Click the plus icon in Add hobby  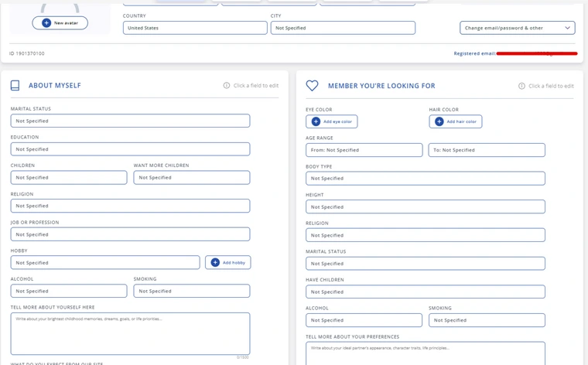(x=215, y=262)
